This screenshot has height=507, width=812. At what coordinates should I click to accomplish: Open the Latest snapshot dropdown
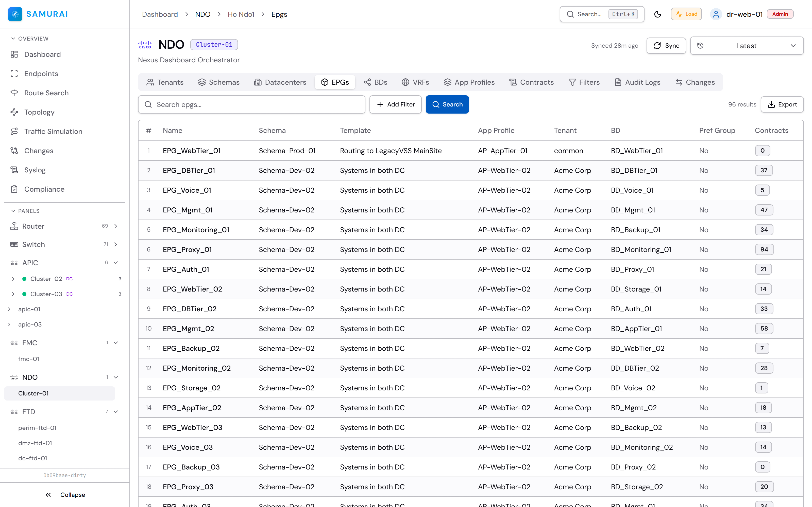[747, 46]
